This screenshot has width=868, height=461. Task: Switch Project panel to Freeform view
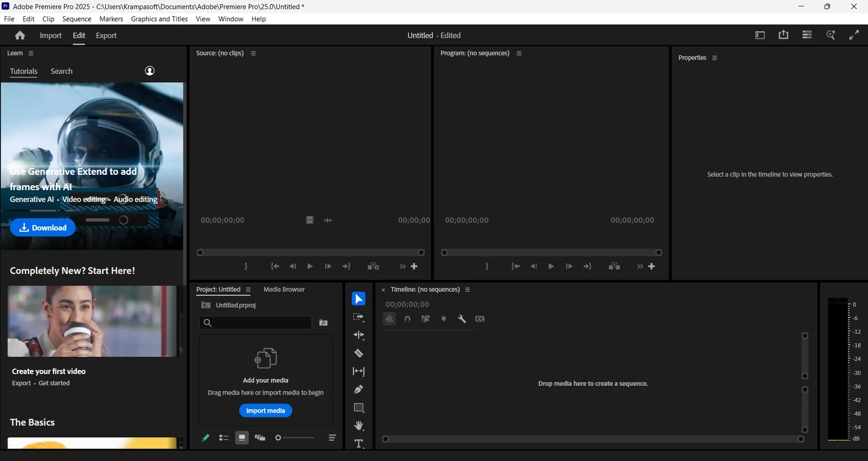(260, 438)
